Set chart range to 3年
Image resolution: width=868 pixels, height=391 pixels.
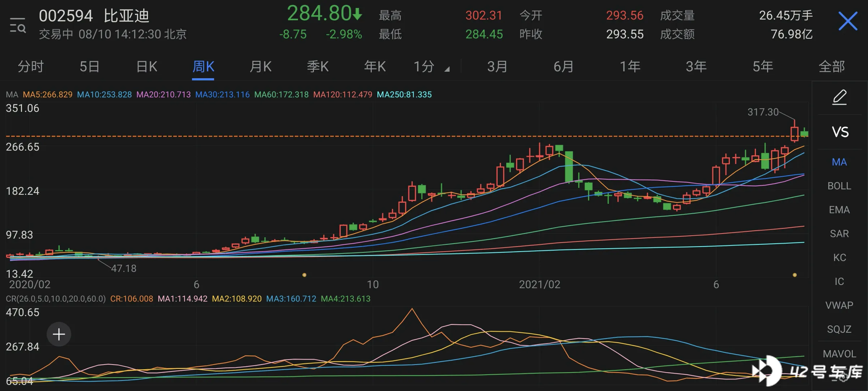pos(696,67)
